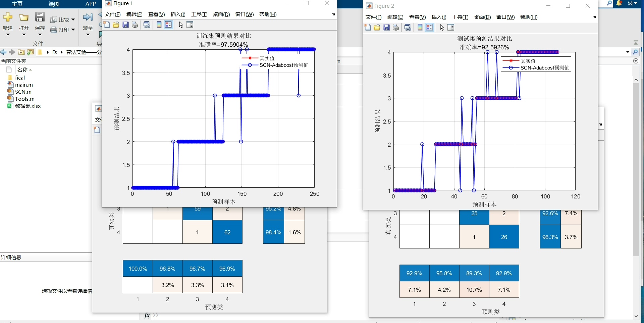The image size is (644, 323).
Task: Switch to APP tab in MATLAB
Action: (91, 4)
